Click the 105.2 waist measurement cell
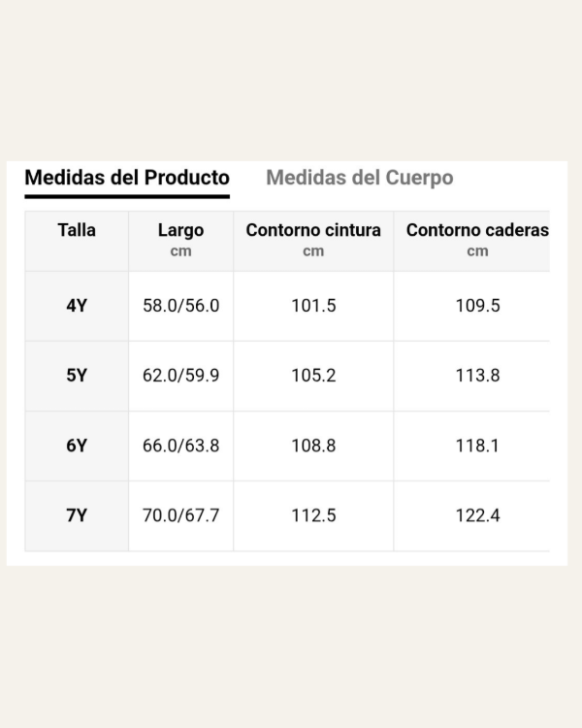This screenshot has width=582, height=728. [313, 376]
